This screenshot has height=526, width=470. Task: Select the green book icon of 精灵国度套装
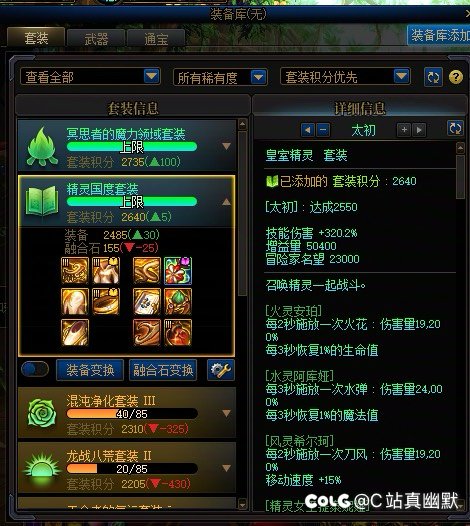42,201
